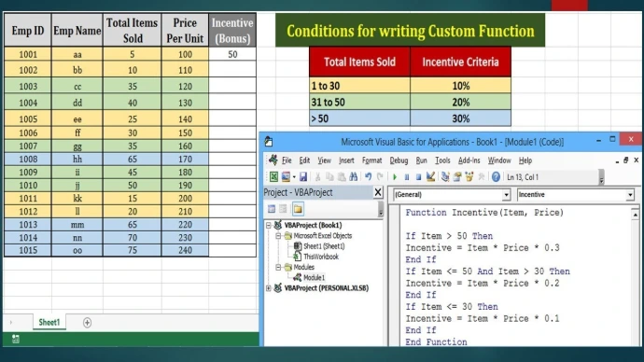
Task: Minimize inner code window button
Action: 617,161
